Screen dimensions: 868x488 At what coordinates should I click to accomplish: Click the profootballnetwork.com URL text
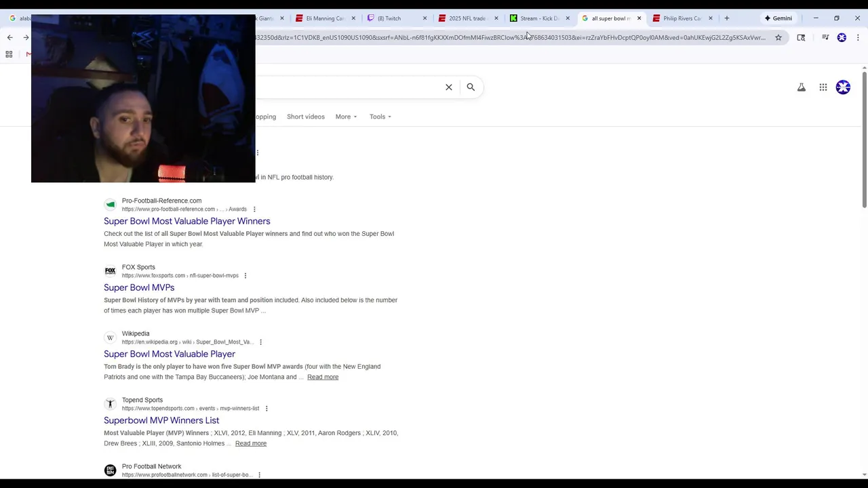pos(186,475)
